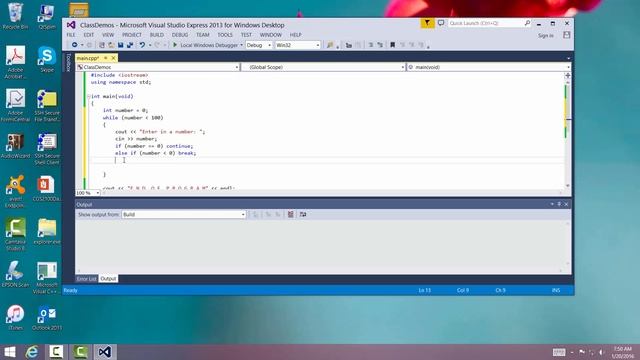Click the notifications flag icon in title bar

[427, 23]
